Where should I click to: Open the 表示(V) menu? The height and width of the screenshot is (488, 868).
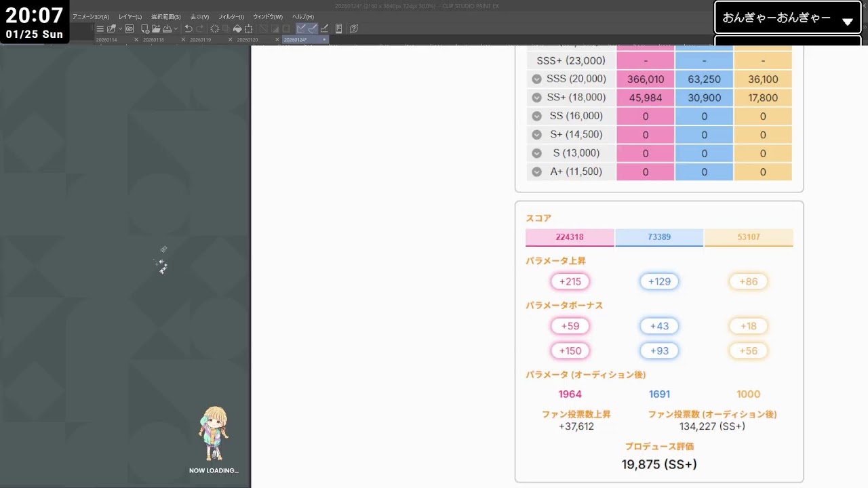tap(199, 16)
